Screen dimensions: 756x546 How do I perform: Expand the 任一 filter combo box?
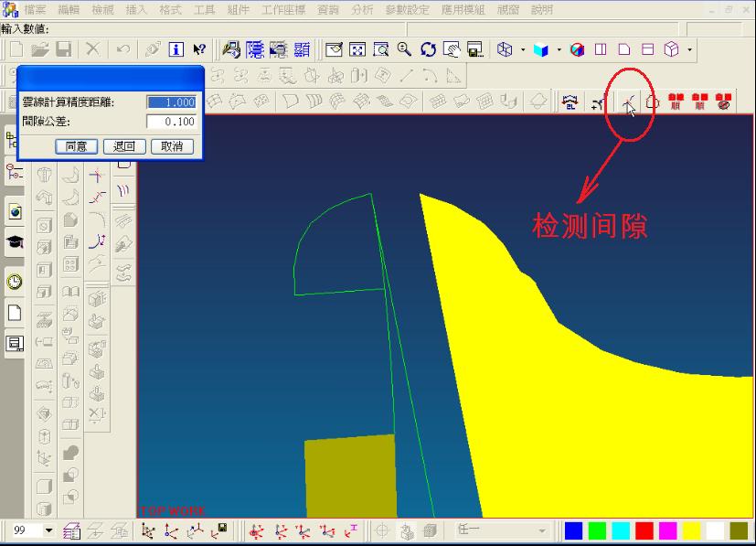click(542, 530)
